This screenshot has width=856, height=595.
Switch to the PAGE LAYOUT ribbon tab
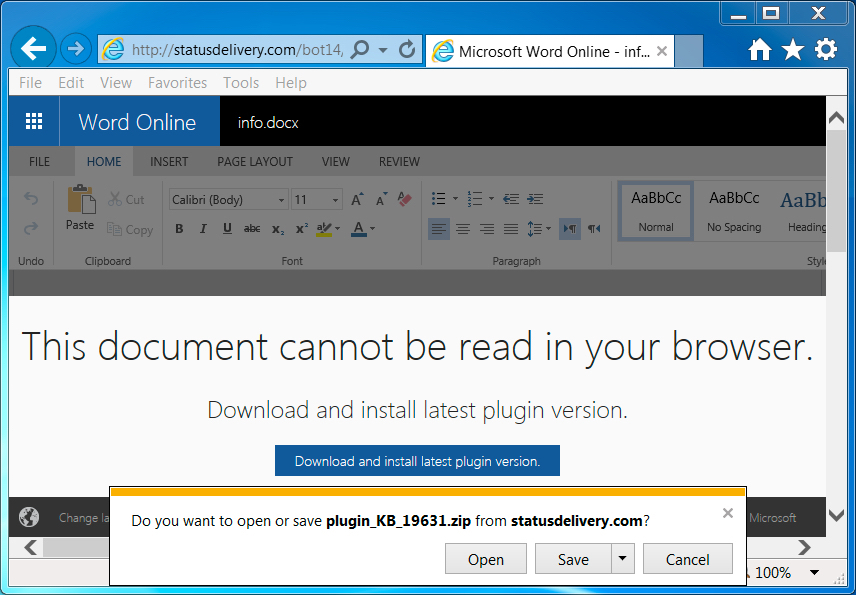[x=255, y=162]
